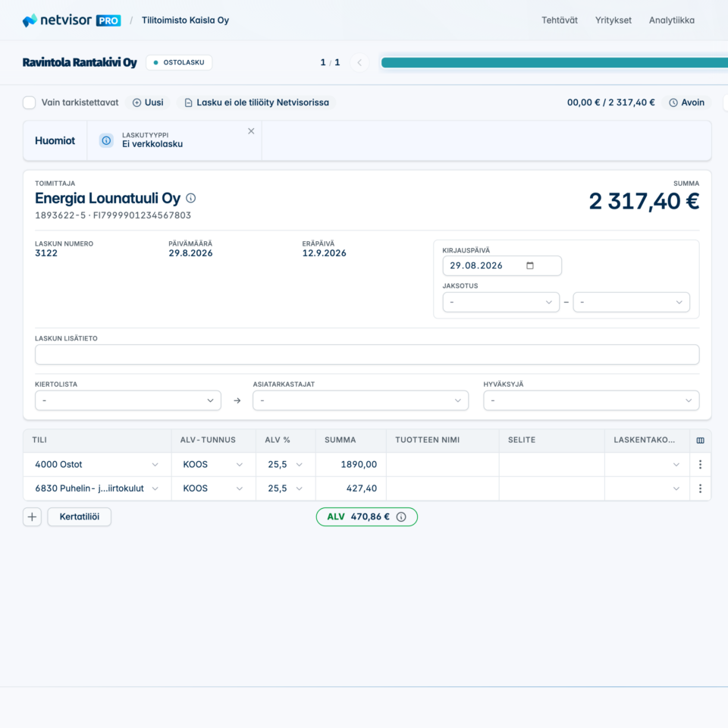The width and height of the screenshot is (728, 728).
Task: Open the first Jaksotus dropdown
Action: coord(501,303)
